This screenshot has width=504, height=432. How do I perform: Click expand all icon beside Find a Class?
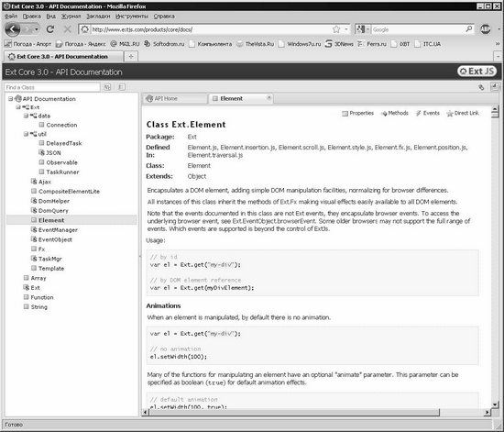coord(107,87)
